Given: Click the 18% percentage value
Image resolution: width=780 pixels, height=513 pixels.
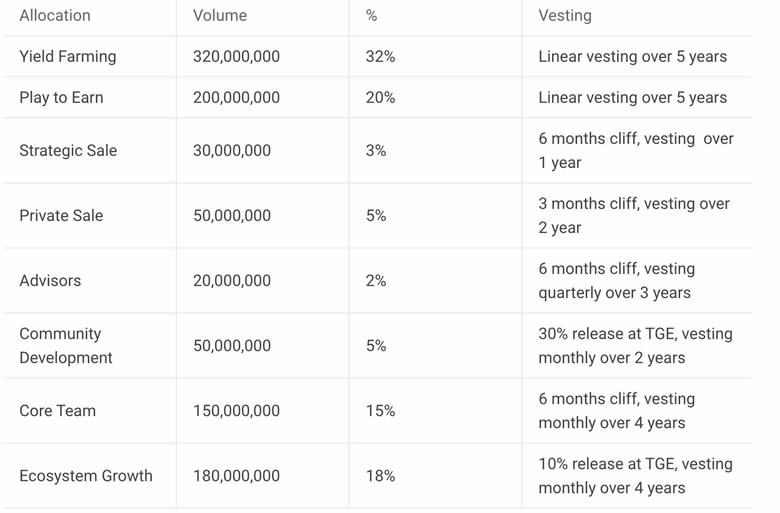Looking at the screenshot, I should click(x=380, y=476).
